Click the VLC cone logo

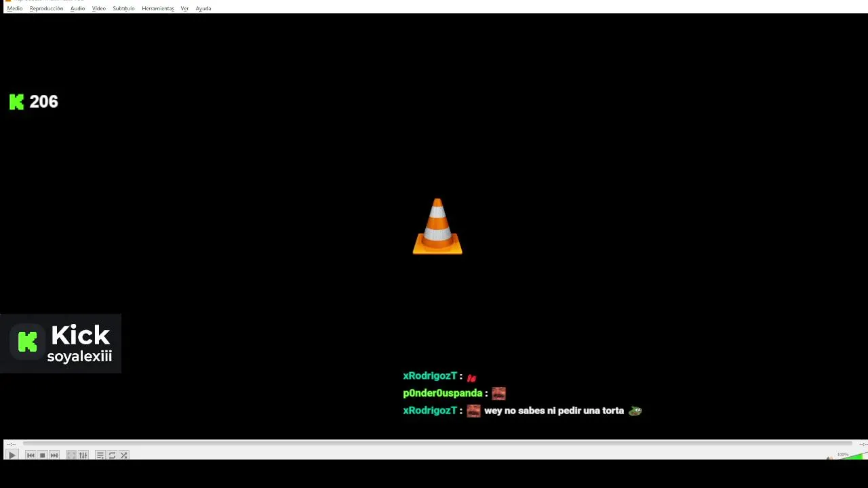[437, 226]
